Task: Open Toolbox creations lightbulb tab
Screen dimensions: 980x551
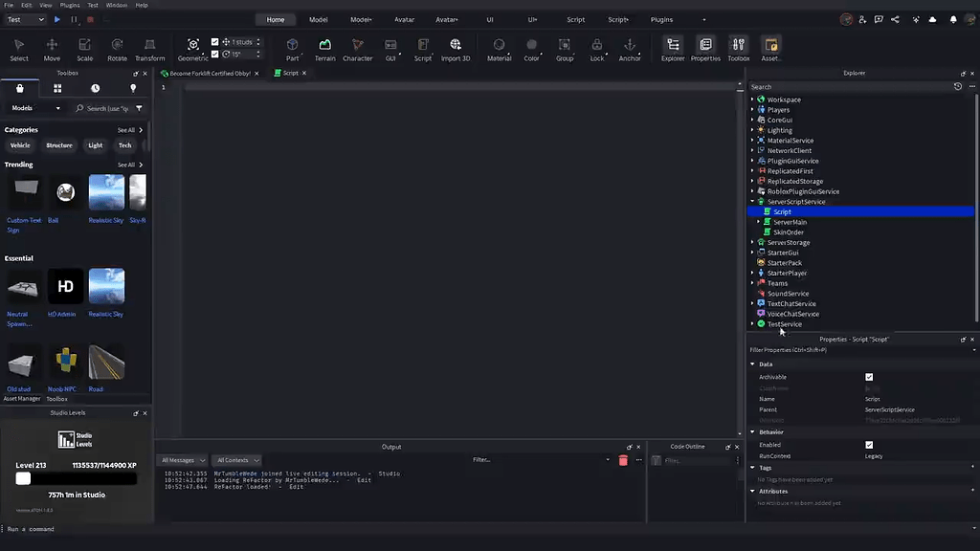Action: click(133, 88)
